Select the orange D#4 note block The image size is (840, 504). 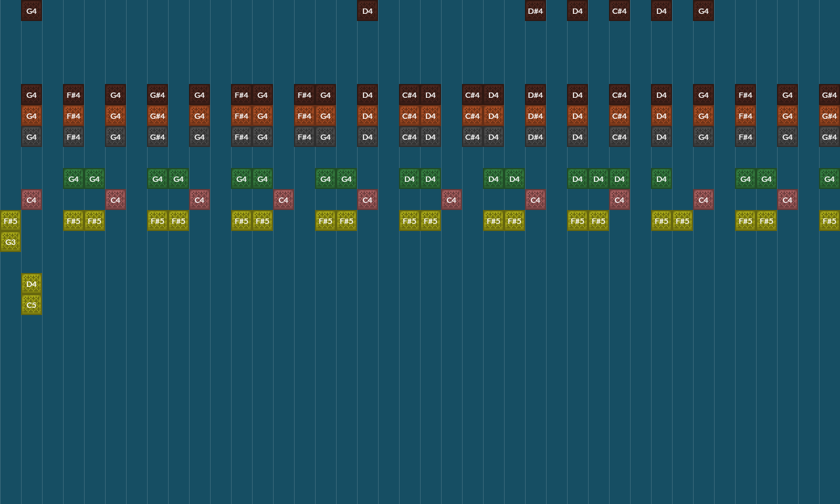pos(535,116)
